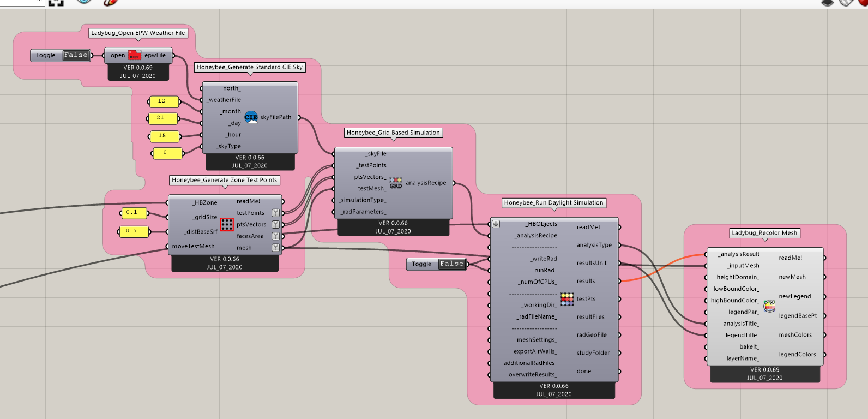Click the results output on Run Daylight Simulation

coord(586,281)
